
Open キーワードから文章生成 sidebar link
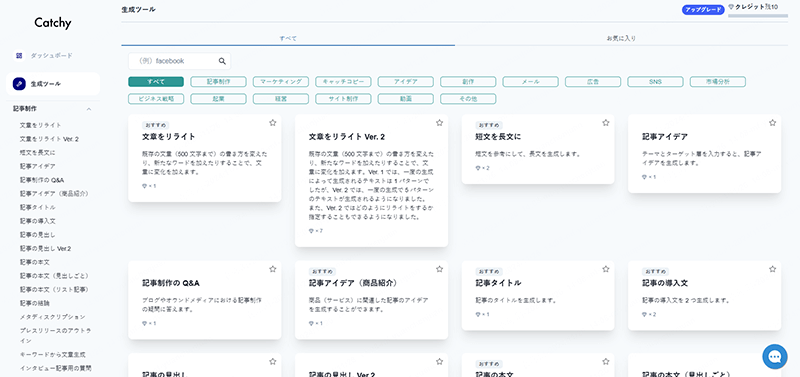pyautogui.click(x=53, y=354)
